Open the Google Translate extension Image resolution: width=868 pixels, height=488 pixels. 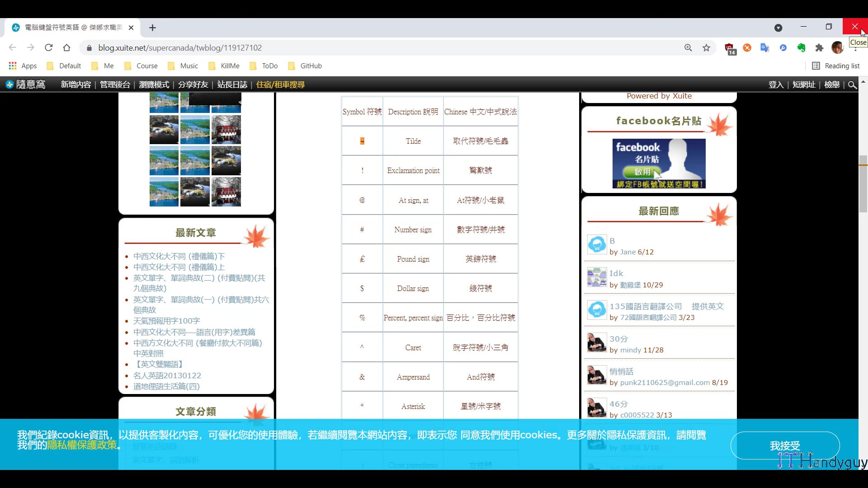tap(765, 47)
